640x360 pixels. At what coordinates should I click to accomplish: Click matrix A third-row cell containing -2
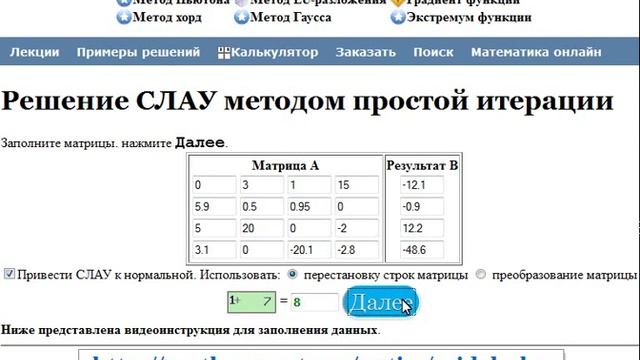357,228
